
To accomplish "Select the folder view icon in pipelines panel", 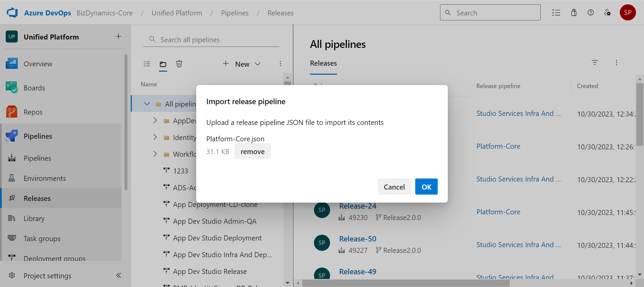I will click(x=163, y=64).
